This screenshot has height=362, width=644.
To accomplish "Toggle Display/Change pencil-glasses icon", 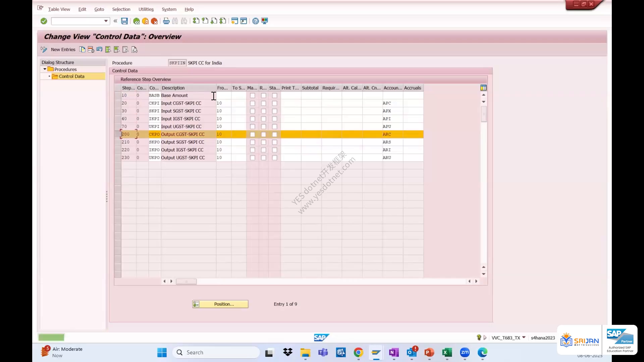I will [44, 50].
